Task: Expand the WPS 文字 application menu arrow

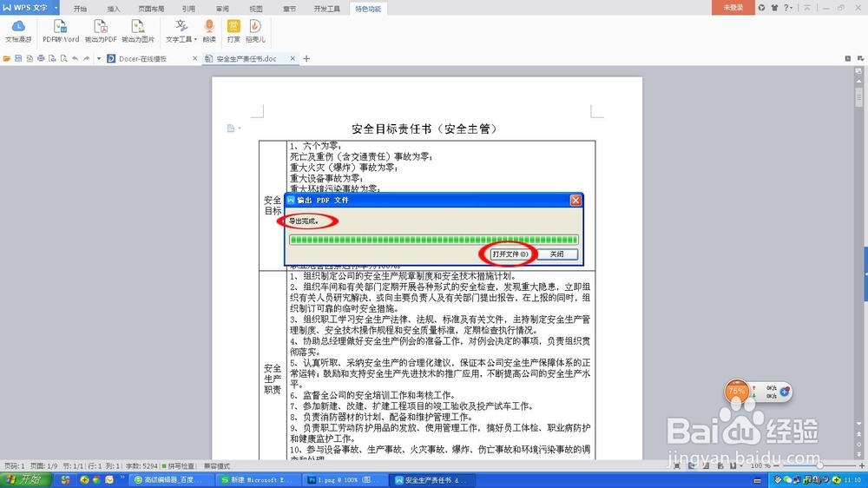Action: tap(56, 8)
